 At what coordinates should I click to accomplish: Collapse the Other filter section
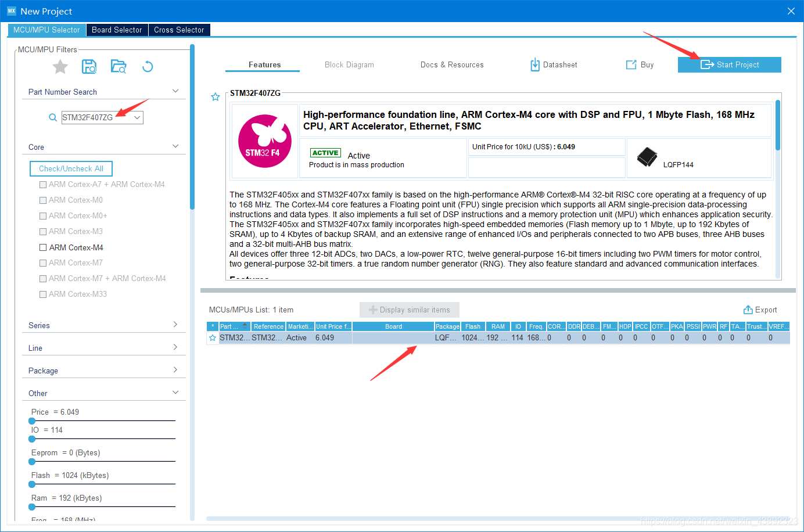(175, 393)
